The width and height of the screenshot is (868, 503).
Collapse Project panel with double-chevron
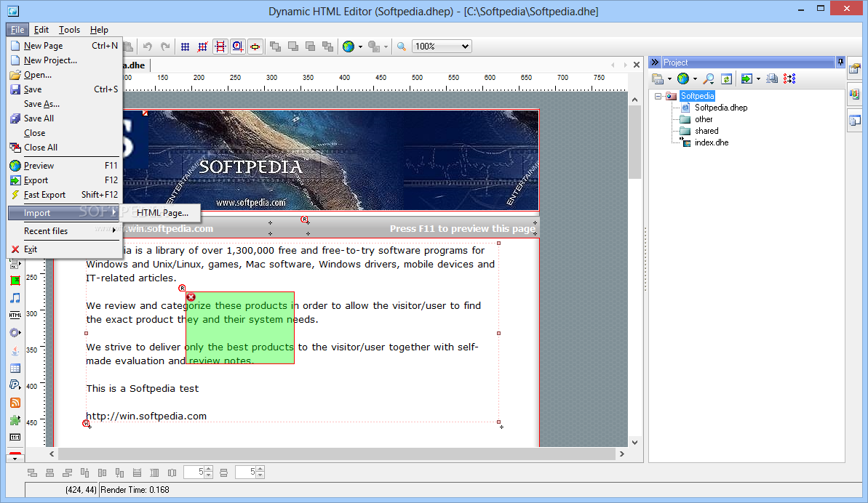[655, 62]
